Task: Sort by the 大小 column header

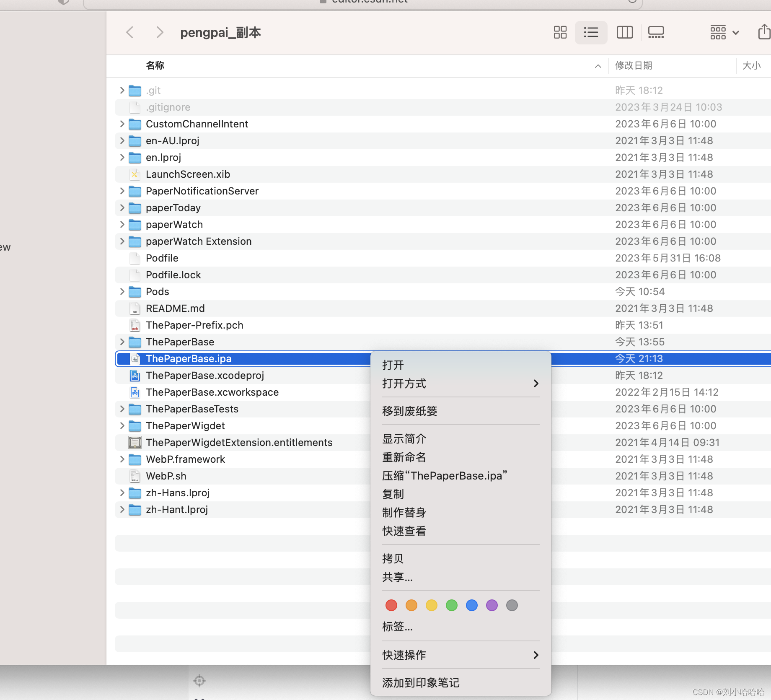Action: [x=751, y=66]
